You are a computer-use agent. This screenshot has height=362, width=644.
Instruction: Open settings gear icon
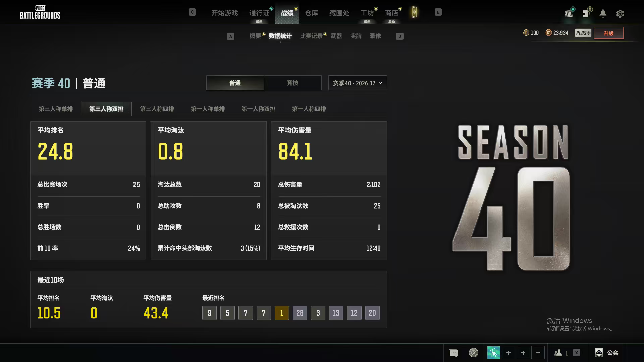[x=620, y=14]
